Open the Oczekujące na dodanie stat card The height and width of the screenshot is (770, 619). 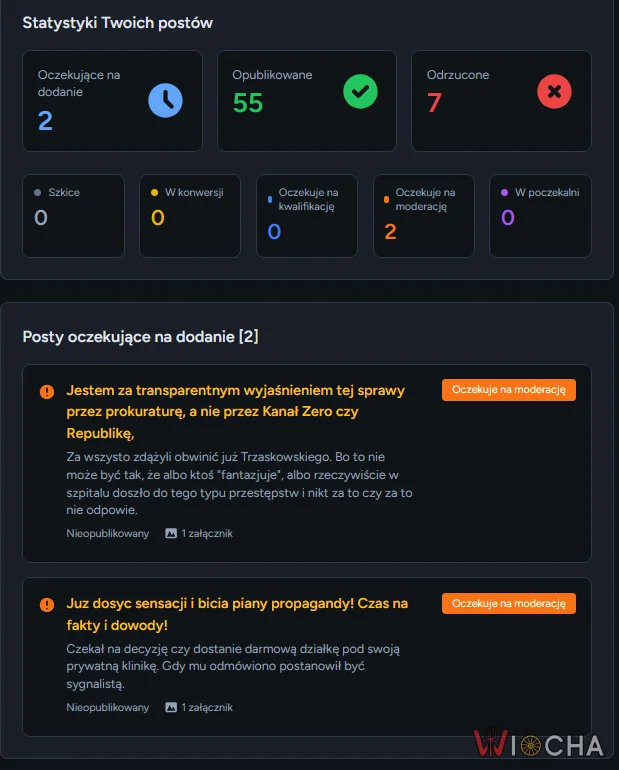click(112, 101)
